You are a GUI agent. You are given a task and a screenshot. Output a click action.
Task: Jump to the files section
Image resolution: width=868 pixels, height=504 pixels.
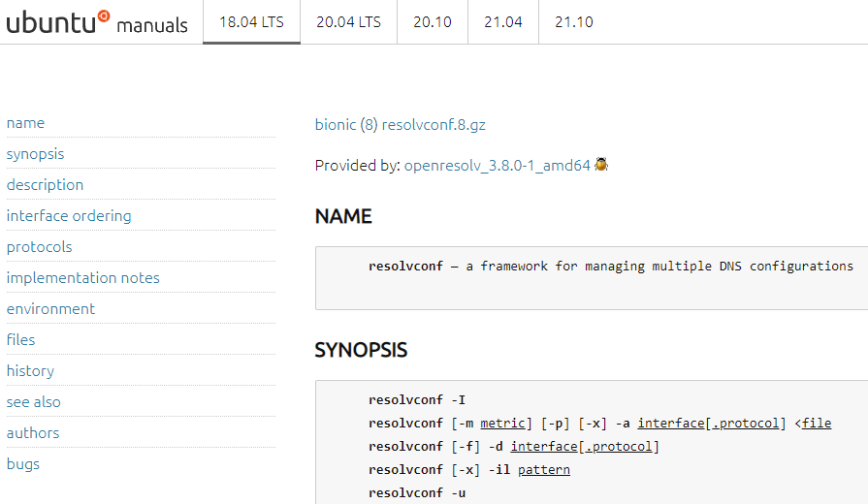20,339
